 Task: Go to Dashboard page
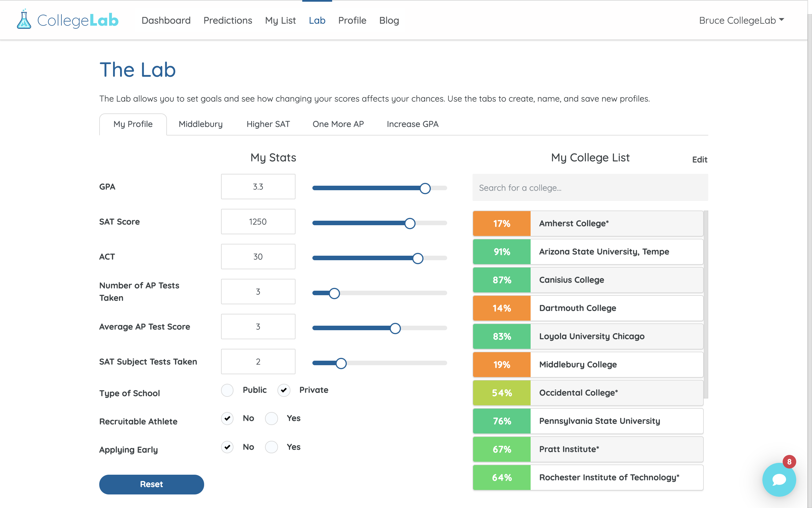[166, 20]
